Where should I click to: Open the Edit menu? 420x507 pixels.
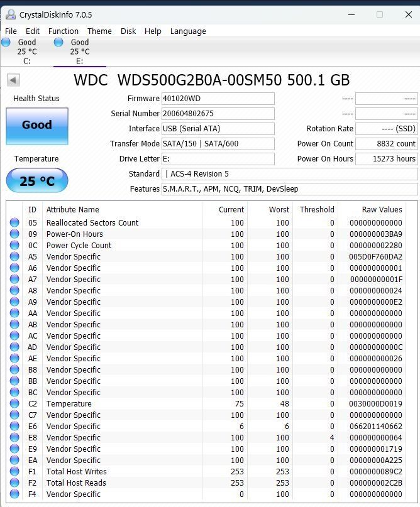coord(33,31)
